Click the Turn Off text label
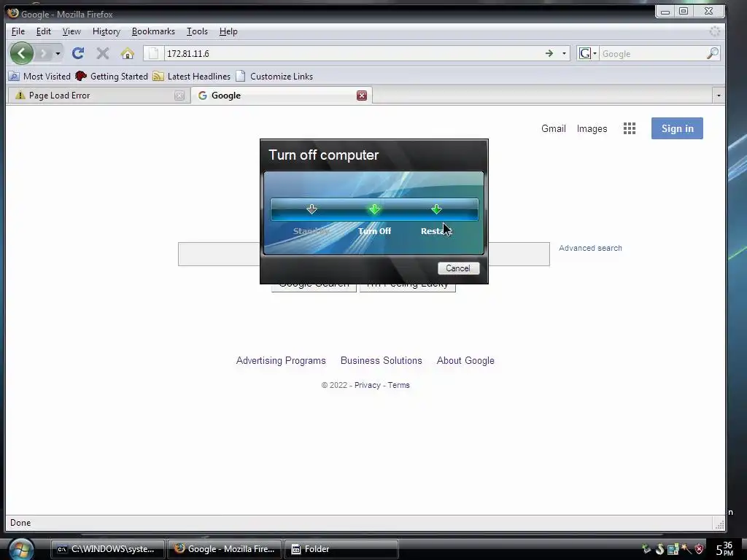The width and height of the screenshot is (747, 560). pos(374,231)
